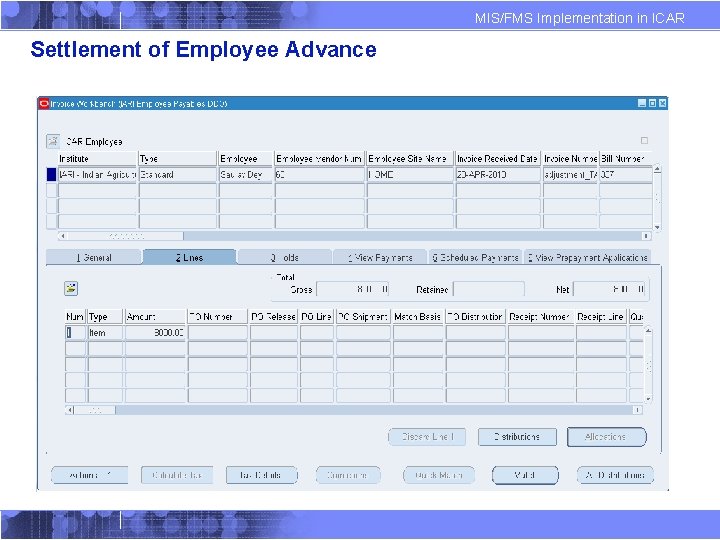Open the 3 Holds tab
Viewport: 720px width, 540px height.
[x=285, y=258]
